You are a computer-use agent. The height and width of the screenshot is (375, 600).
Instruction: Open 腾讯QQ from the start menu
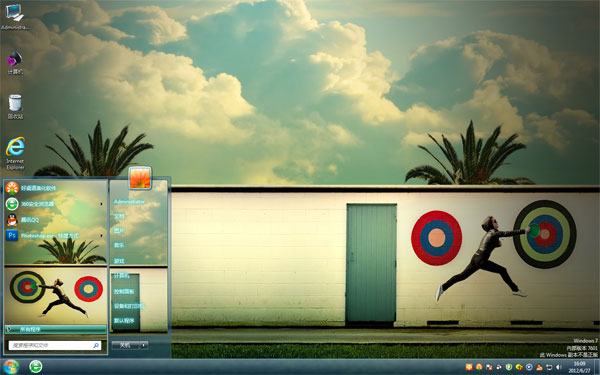pyautogui.click(x=55, y=220)
